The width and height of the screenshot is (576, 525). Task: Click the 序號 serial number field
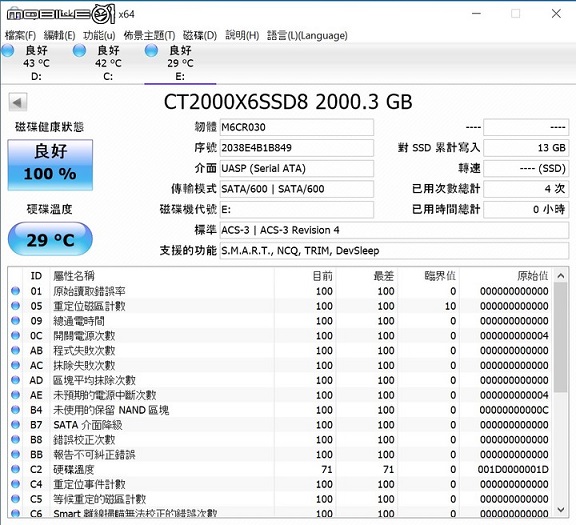coord(297,148)
